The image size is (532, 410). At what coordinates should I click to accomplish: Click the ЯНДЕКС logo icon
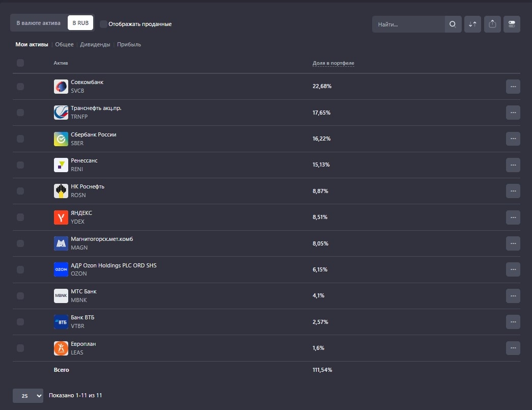click(x=61, y=217)
